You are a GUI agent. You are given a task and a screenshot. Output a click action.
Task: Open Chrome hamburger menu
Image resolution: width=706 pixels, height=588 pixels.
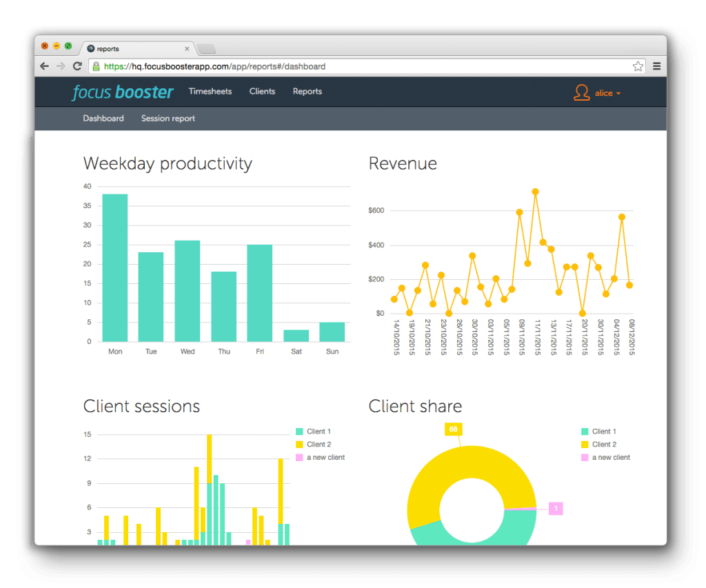[657, 67]
